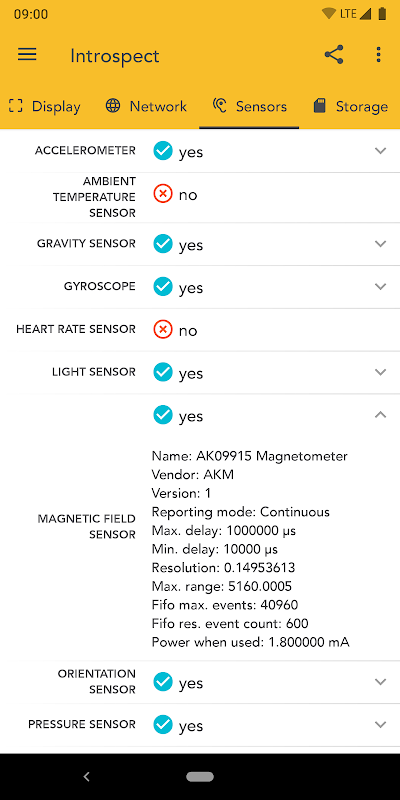Tap the share icon in header
Viewport: 400px width, 800px height.
coord(334,55)
